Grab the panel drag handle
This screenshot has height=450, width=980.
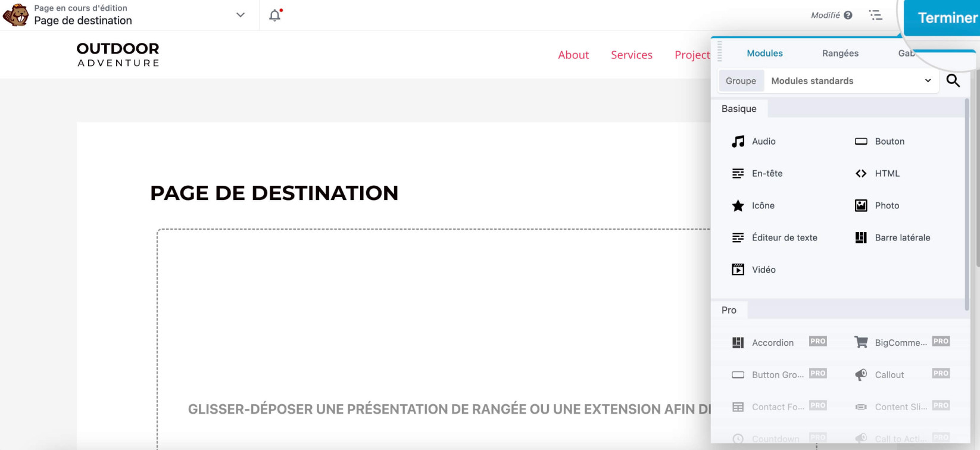coord(719,51)
